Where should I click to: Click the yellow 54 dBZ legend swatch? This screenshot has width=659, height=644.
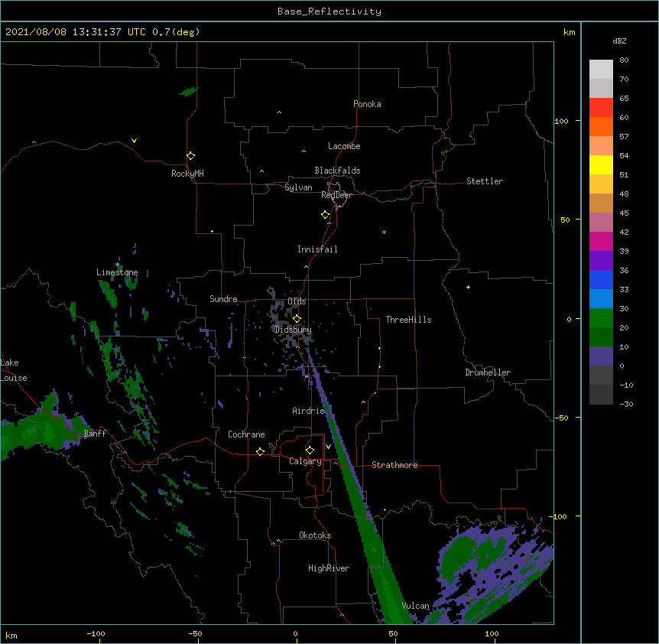(x=601, y=164)
